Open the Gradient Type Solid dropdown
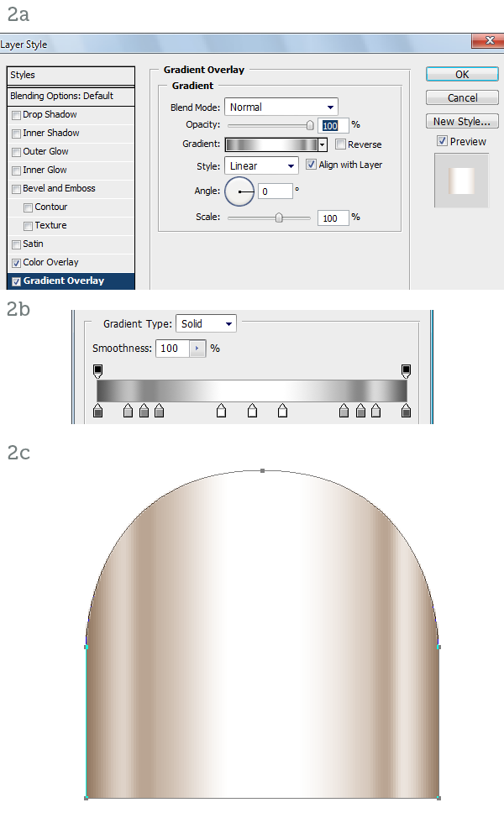 (207, 323)
